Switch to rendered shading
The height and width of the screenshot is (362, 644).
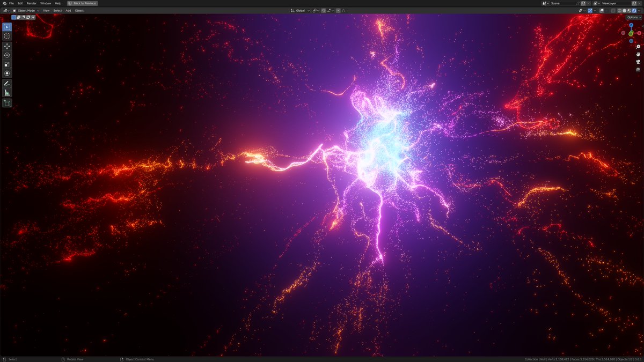634,10
